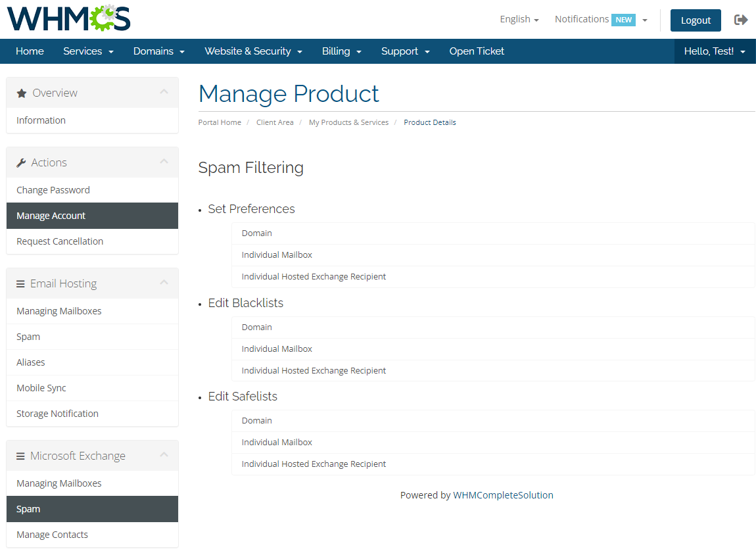Click the Set Preferences heading
756x557 pixels.
[251, 209]
